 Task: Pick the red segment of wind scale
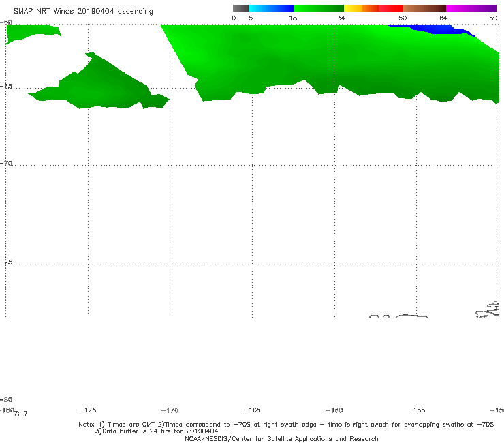(x=391, y=8)
